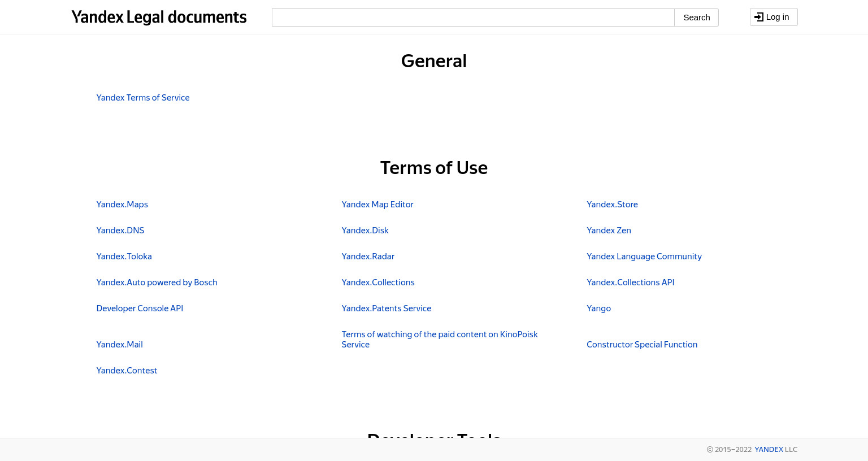Open Yandex.DNS terms link

tap(120, 230)
